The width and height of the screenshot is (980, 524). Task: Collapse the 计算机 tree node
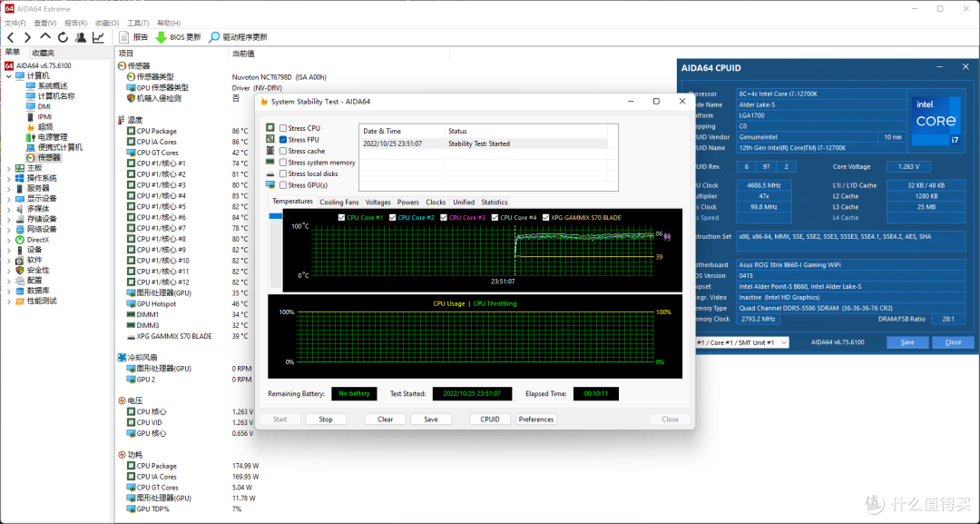9,75
